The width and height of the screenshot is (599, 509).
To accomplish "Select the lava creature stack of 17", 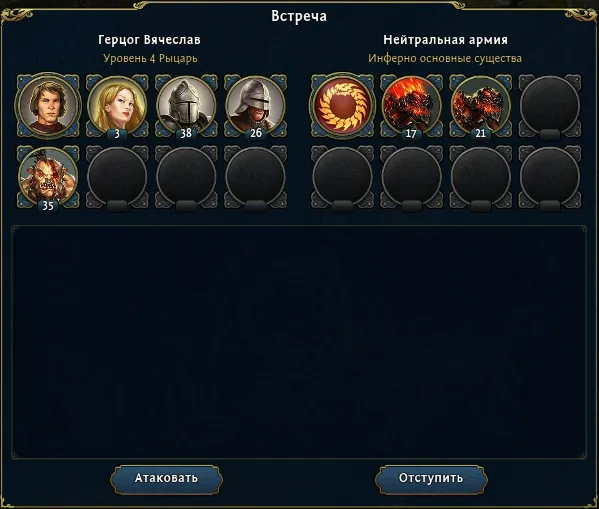I will click(411, 105).
